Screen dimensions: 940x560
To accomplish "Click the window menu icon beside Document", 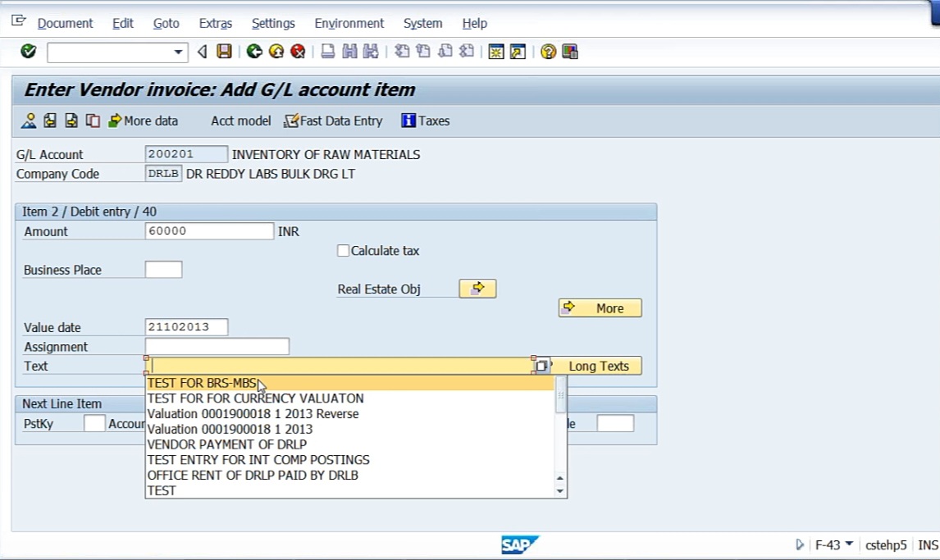I will coord(19,21).
